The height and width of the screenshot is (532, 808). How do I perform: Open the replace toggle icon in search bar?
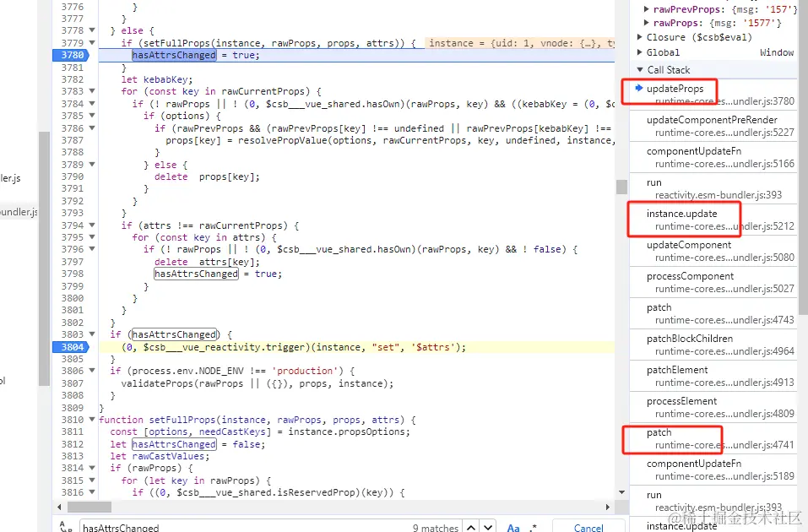click(66, 527)
